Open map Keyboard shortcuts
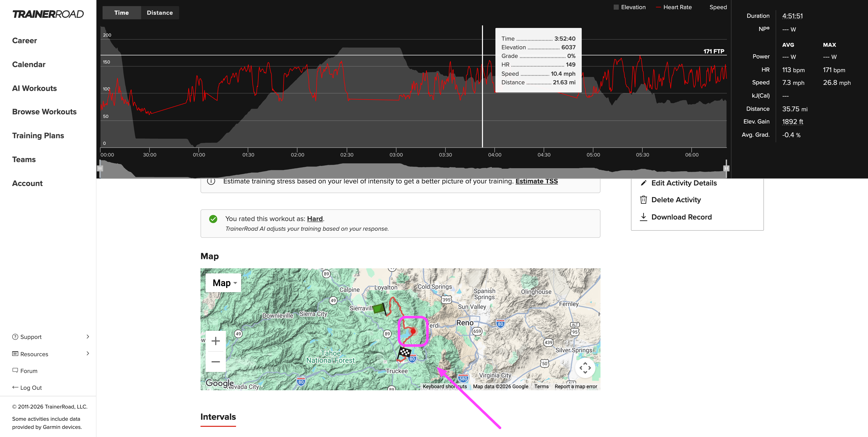This screenshot has width=868, height=437. click(x=444, y=386)
